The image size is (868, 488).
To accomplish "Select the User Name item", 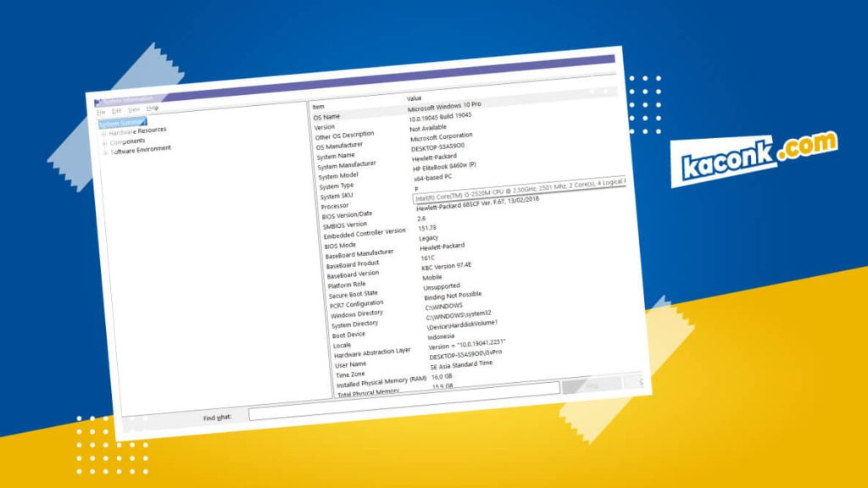I will coord(351,365).
